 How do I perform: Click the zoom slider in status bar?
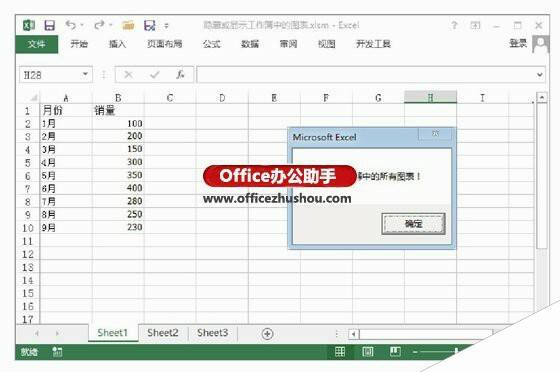pos(456,352)
